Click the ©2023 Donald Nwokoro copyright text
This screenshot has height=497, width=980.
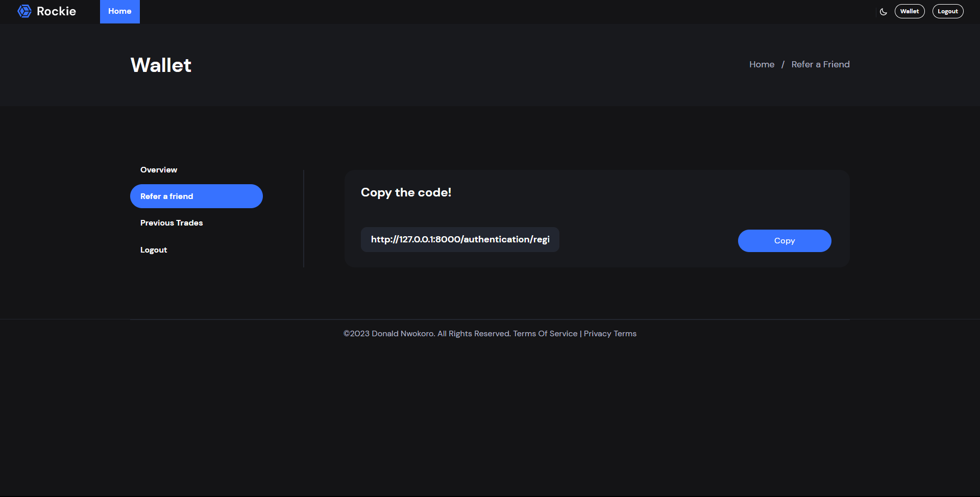pyautogui.click(x=427, y=334)
